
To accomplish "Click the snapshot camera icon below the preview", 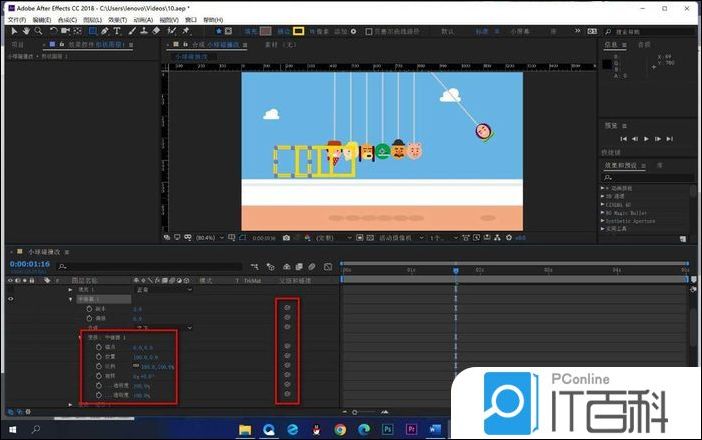I will (x=286, y=238).
